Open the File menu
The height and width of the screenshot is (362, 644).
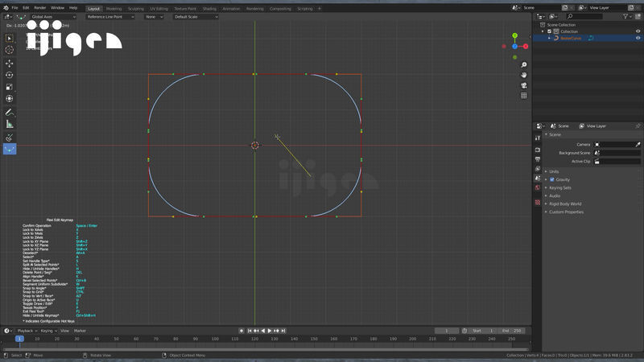pyautogui.click(x=14, y=8)
